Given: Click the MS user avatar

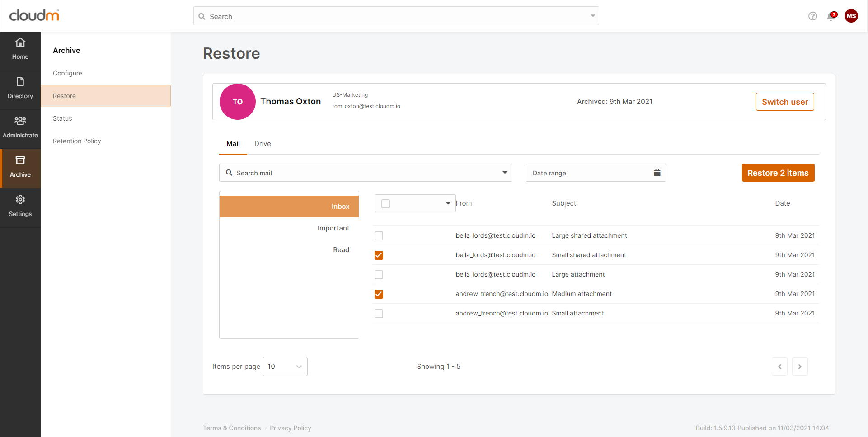Looking at the screenshot, I should point(851,16).
